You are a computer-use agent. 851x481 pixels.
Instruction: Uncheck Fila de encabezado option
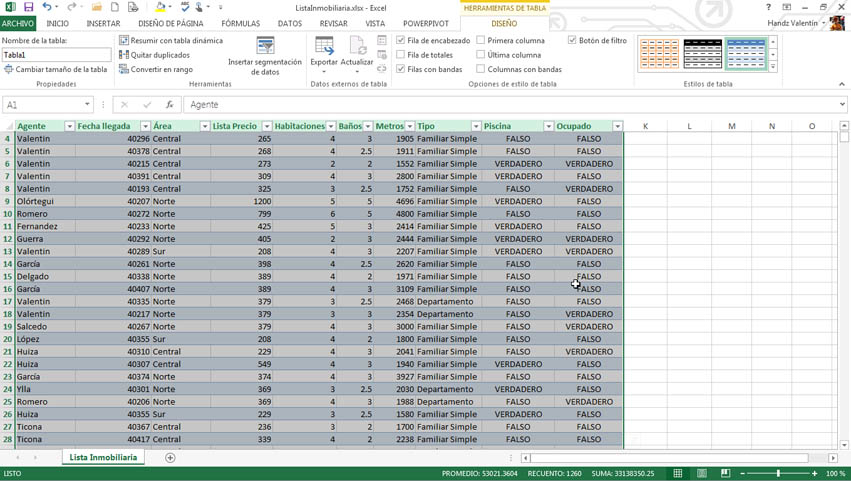[401, 41]
